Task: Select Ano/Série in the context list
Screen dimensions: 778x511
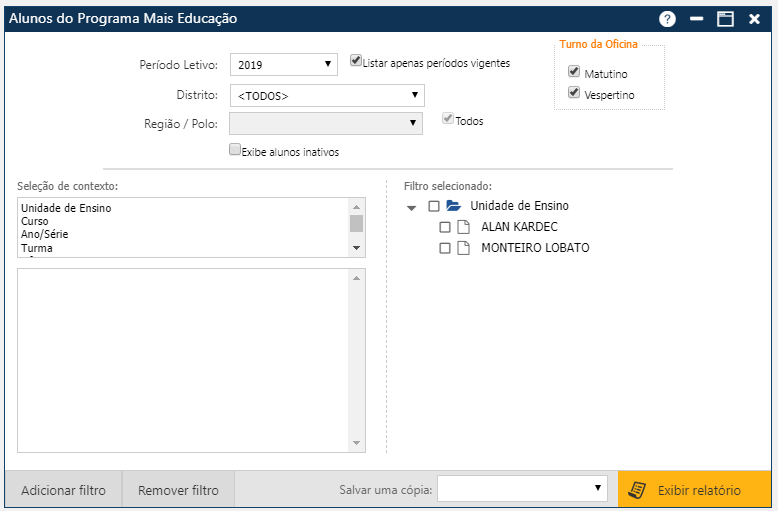Action: 45,234
